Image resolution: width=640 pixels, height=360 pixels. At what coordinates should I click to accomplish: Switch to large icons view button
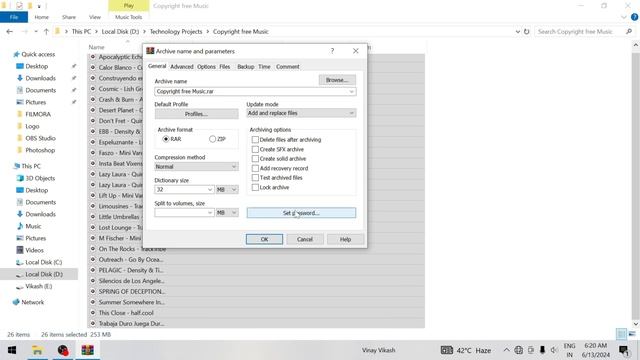[x=632, y=334]
